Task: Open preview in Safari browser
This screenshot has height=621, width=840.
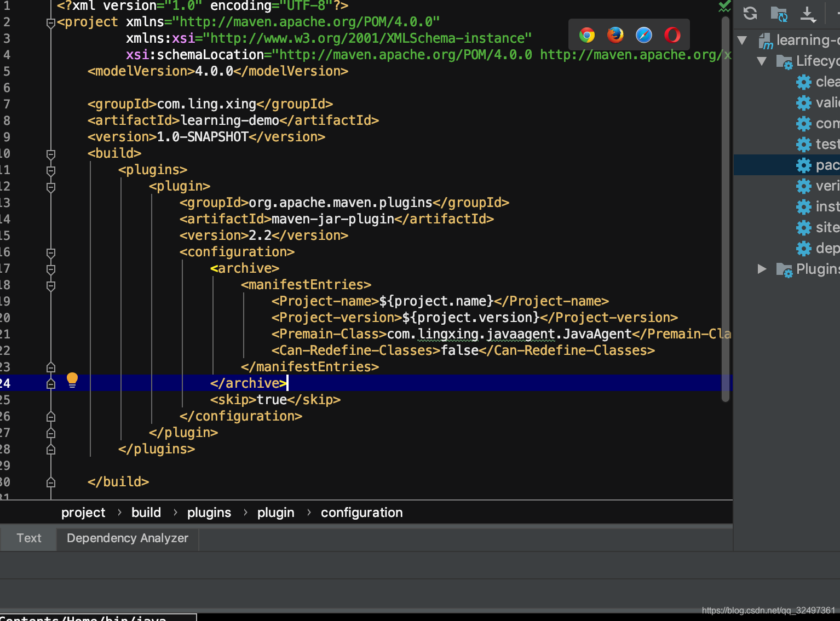Action: click(x=644, y=35)
